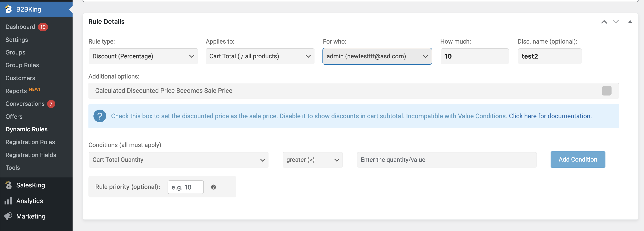Click the Dashboard 19 notification badge

pos(43,27)
